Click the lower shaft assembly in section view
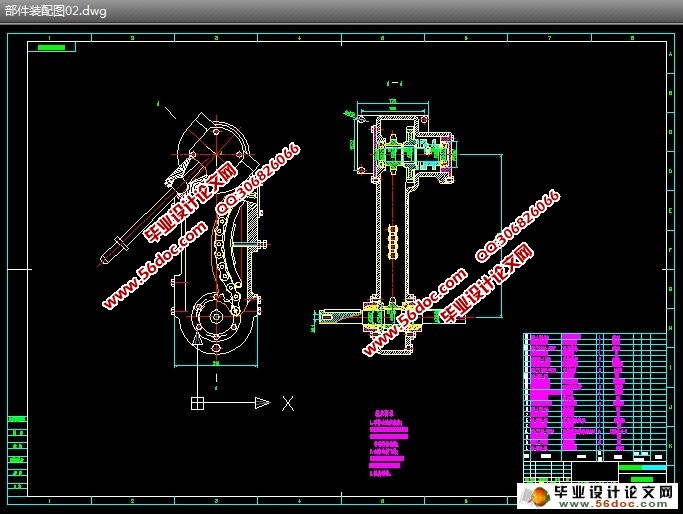This screenshot has width=683, height=514. pos(388,317)
